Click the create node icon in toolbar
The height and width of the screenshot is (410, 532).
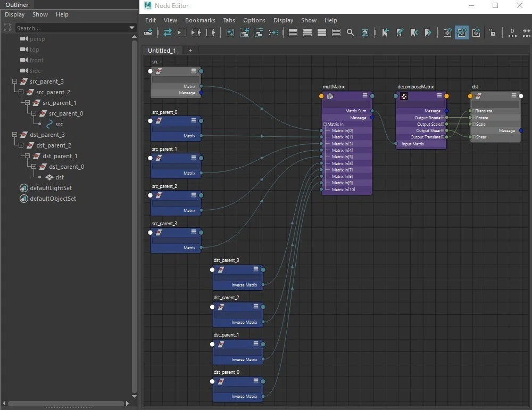coord(148,32)
